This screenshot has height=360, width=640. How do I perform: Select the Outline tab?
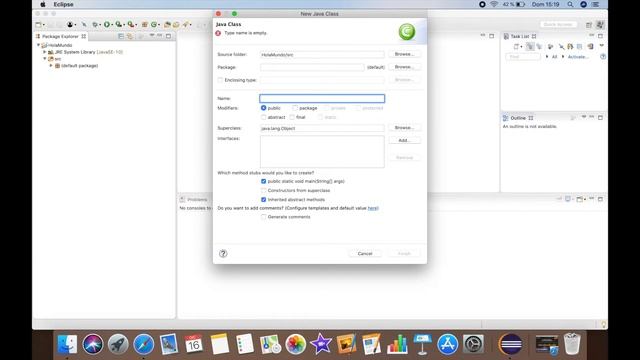(x=518, y=118)
